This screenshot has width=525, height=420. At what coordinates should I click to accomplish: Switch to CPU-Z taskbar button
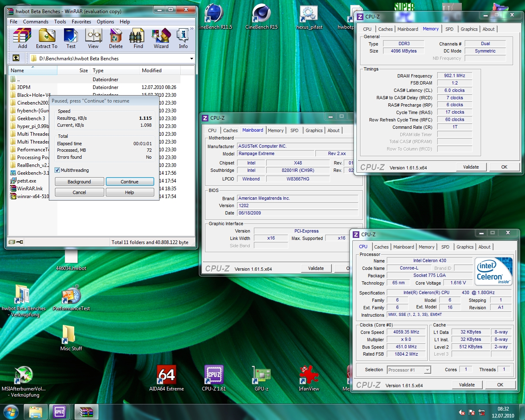click(59, 412)
